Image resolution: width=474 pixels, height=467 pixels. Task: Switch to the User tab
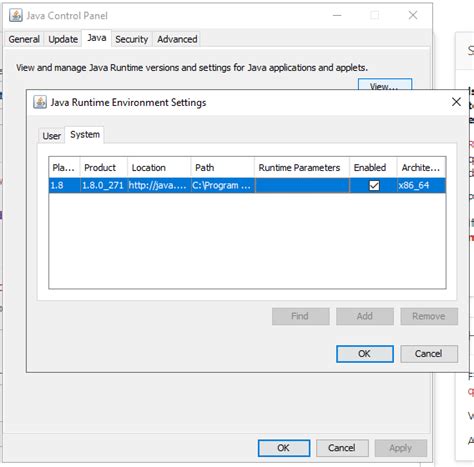pyautogui.click(x=52, y=136)
